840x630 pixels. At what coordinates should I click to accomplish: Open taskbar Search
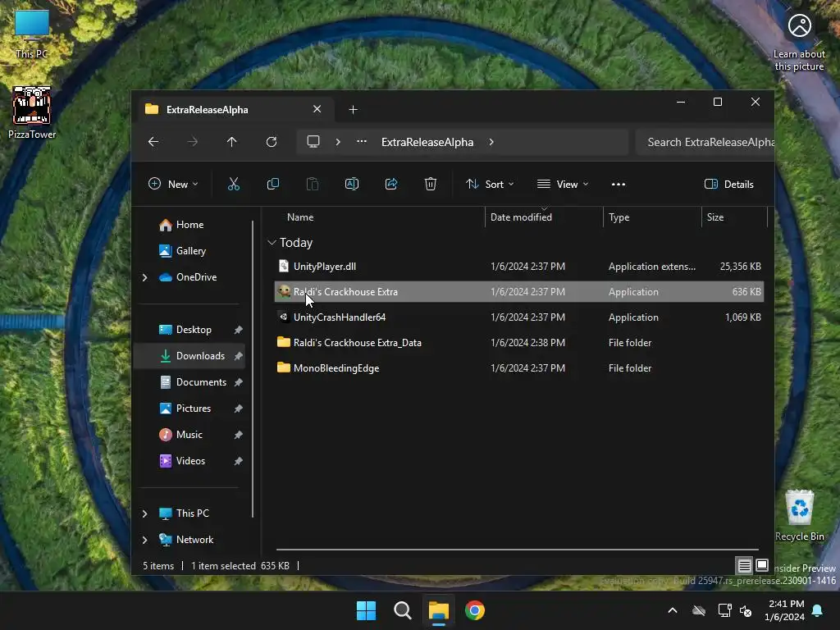pos(402,610)
